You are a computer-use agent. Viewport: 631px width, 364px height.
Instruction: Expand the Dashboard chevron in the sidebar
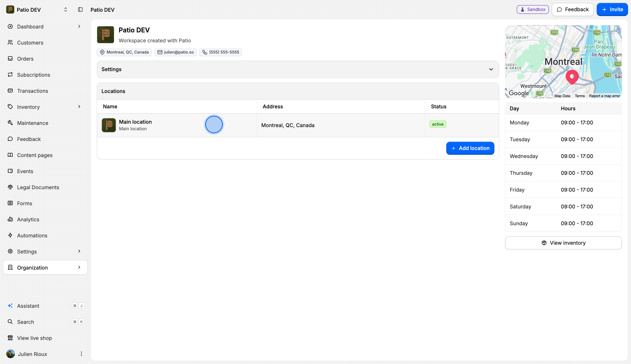(79, 27)
